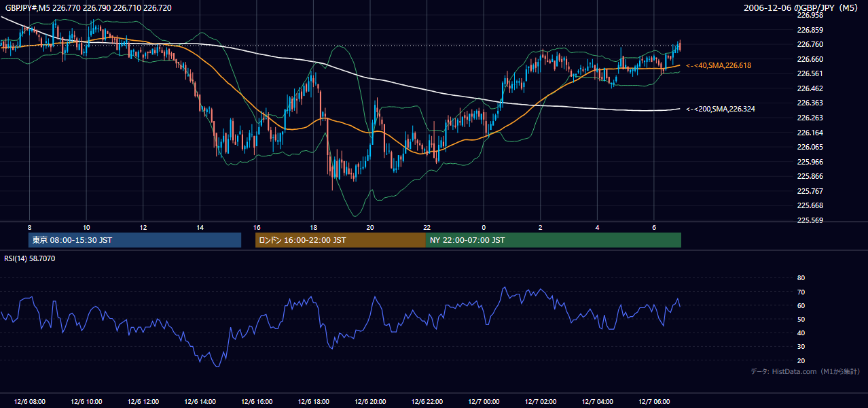Select the NY 22:00-07:00 JST session bar
Image resolution: width=868 pixels, height=408 pixels.
coord(554,240)
